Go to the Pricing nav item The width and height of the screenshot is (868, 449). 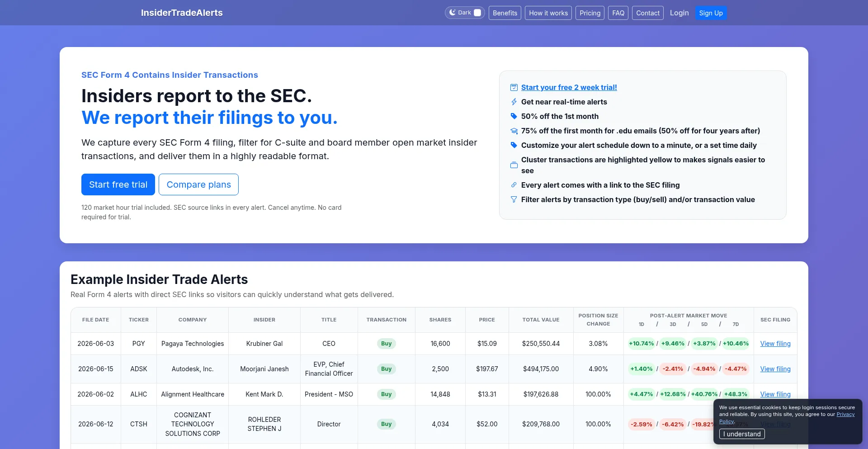point(590,13)
